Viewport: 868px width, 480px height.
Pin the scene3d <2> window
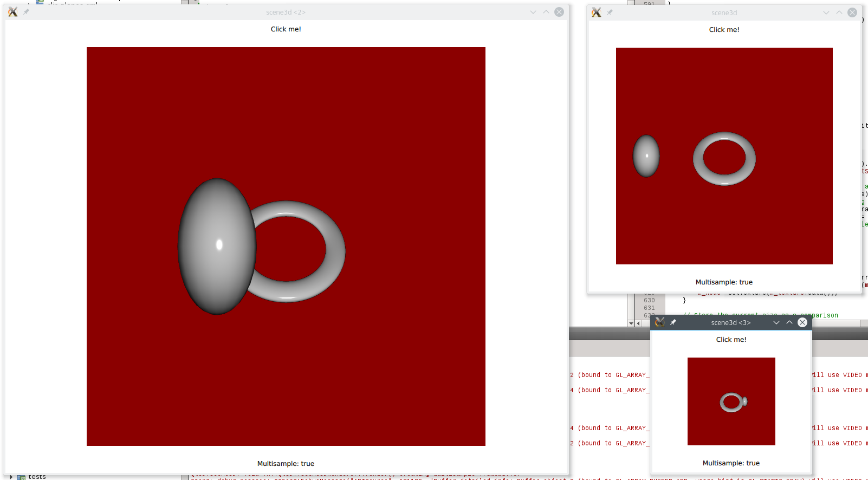click(x=26, y=12)
